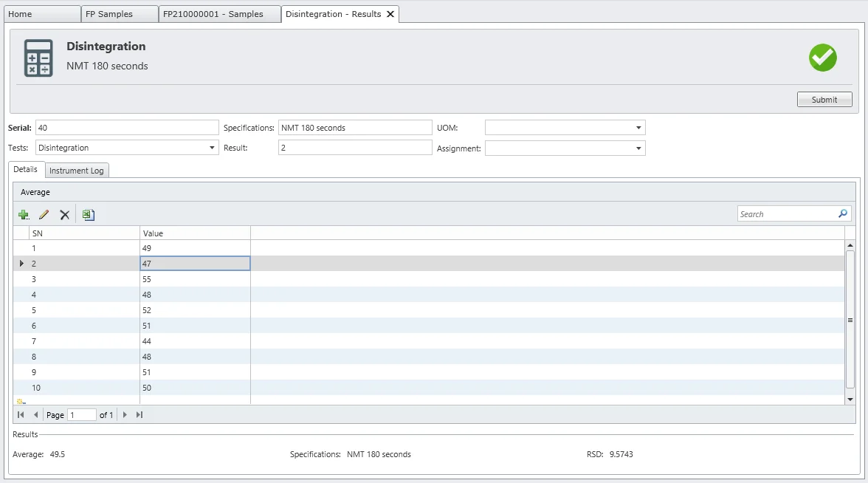
Task: Click the pencil edit icon
Action: pyautogui.click(x=44, y=215)
